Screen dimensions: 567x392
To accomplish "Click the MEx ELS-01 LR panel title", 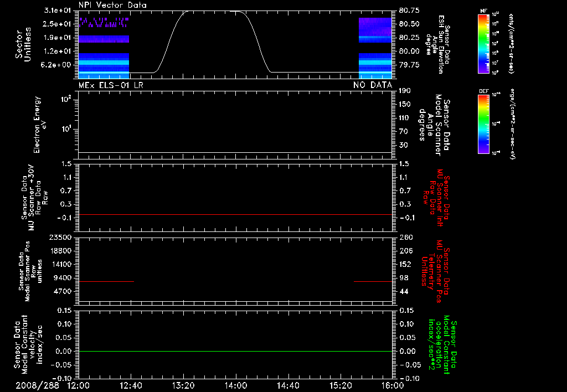I will point(111,85).
